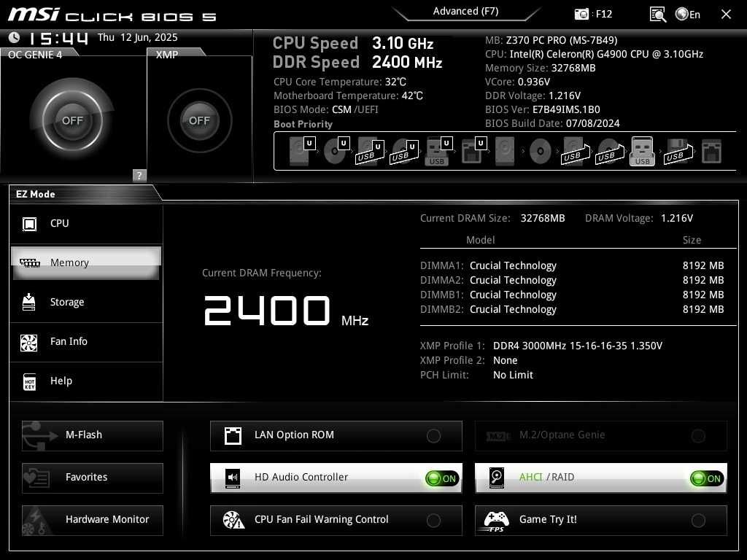Click the clock icon beside the time
Viewport: 747px width, 560px height.
pos(15,37)
